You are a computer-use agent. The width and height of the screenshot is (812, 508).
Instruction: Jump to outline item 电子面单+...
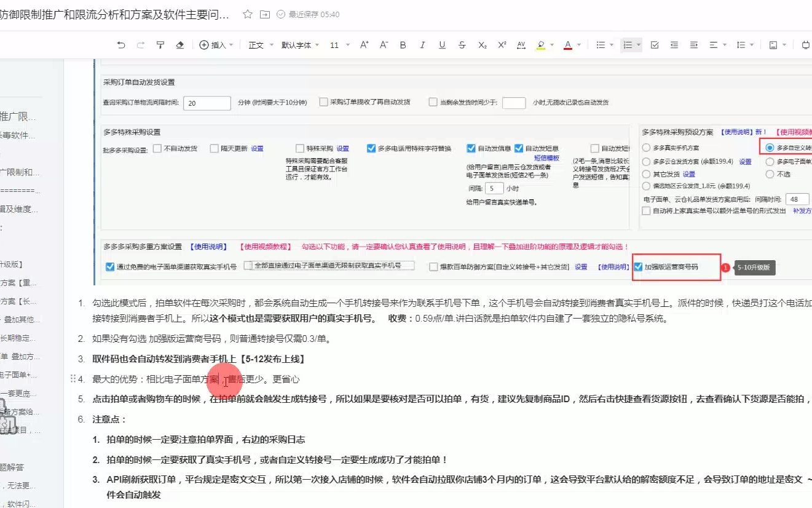tap(18, 375)
